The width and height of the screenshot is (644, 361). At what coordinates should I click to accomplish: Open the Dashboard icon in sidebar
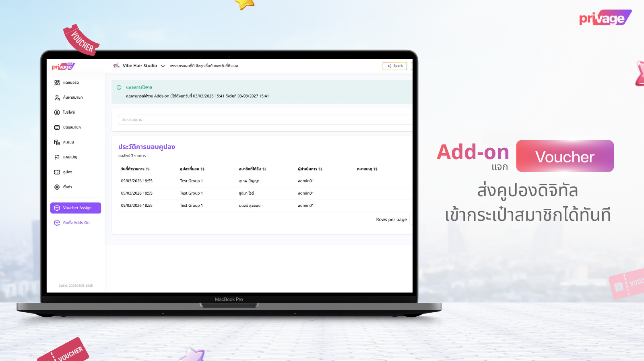57,83
